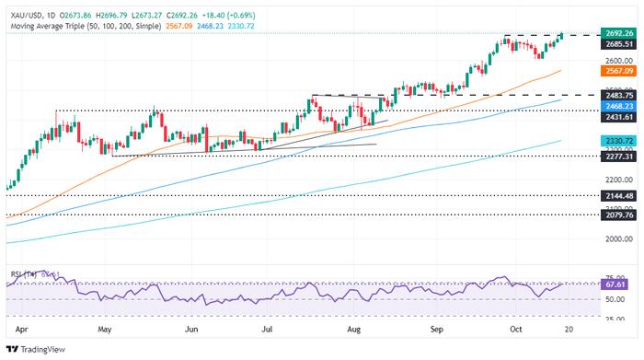The width and height of the screenshot is (644, 360).
Task: Click the 2600.00 price scale label
Action: click(x=619, y=61)
